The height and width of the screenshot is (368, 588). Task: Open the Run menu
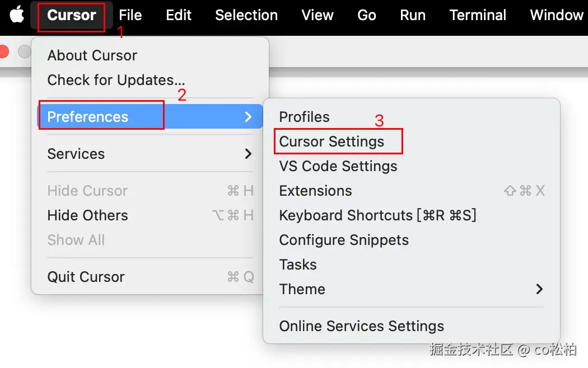click(x=413, y=15)
